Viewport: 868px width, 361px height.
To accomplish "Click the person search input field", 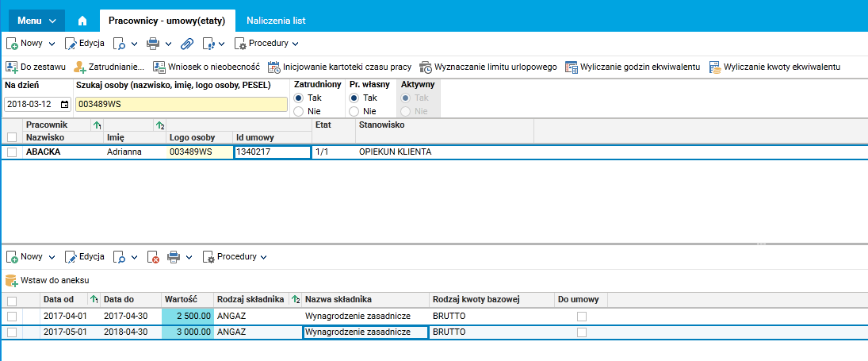I will tap(181, 104).
